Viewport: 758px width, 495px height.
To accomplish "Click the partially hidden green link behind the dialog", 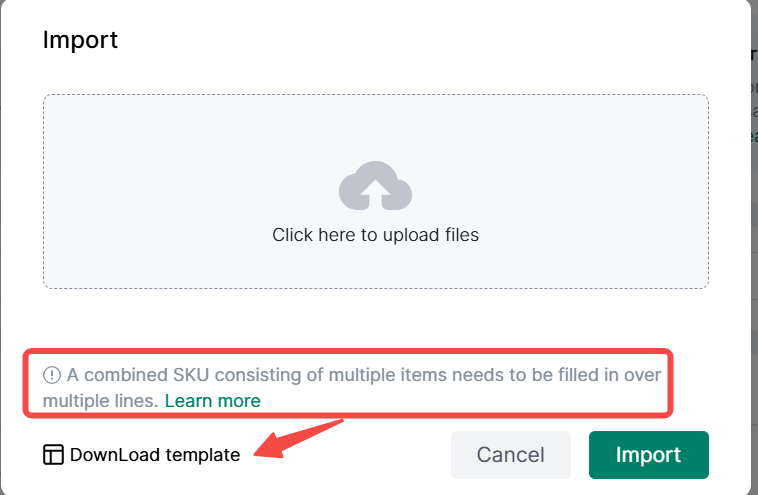I will point(753,136).
